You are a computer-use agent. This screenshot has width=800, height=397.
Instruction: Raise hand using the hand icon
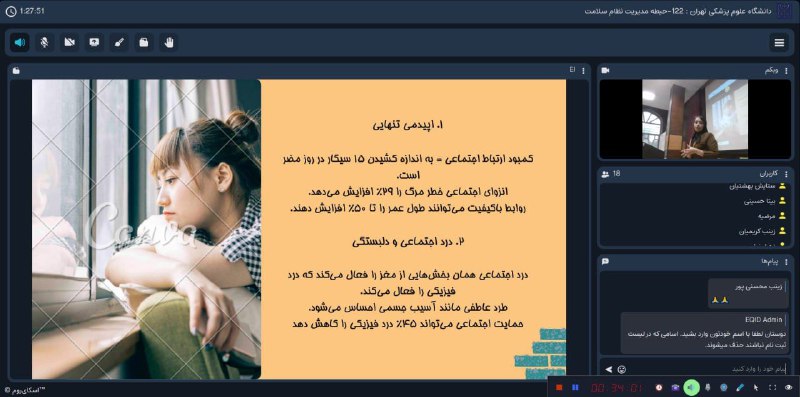(168, 42)
